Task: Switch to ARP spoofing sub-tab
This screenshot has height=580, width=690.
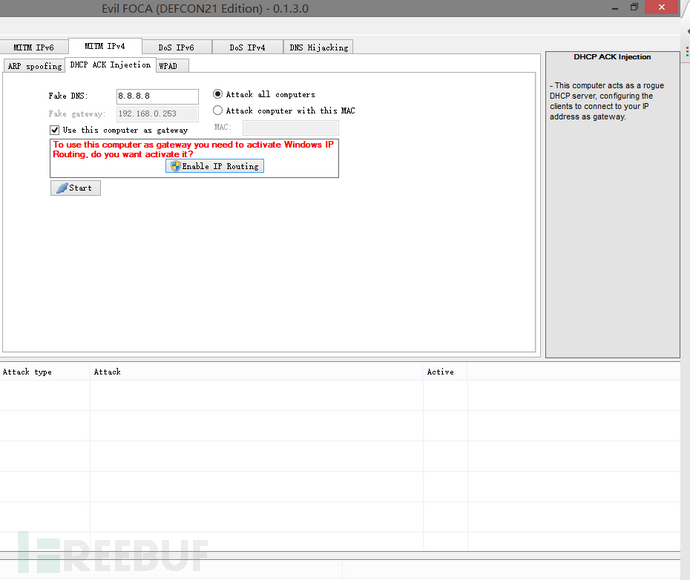Action: point(34,66)
